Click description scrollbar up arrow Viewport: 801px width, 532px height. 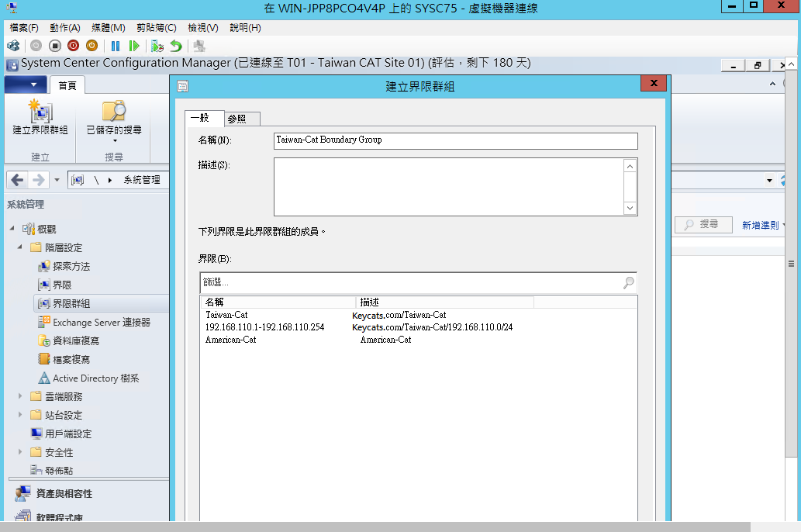(x=630, y=166)
